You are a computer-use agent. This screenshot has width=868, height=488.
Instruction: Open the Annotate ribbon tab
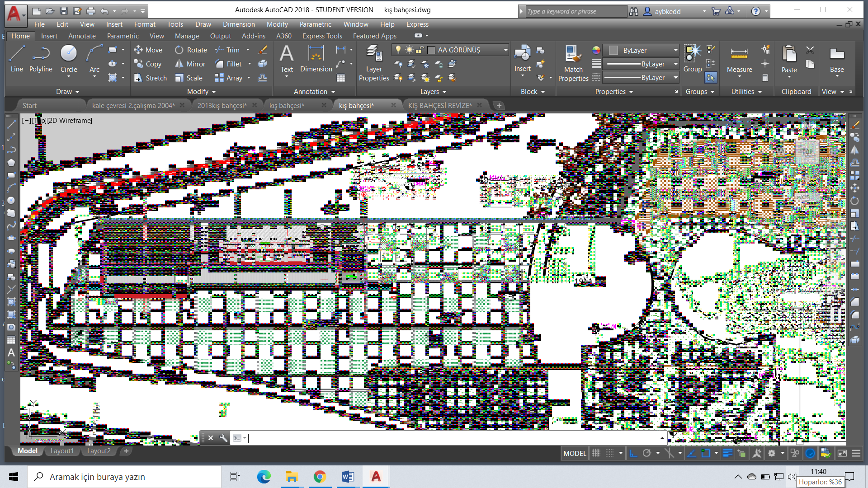[82, 36]
